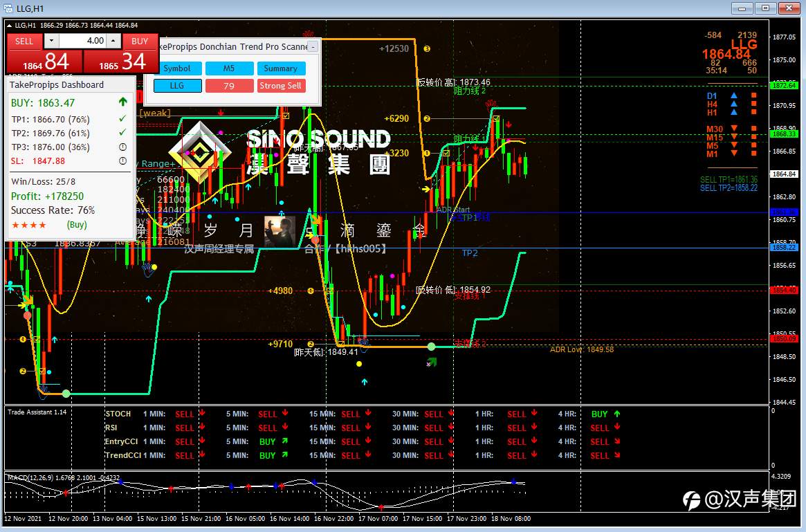Click the M5 orange down-triangle trend indicator
Viewport: 806px width, 532px height.
point(734,145)
